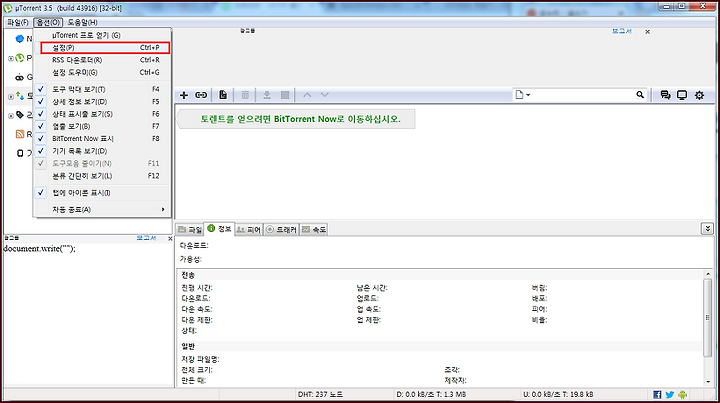The height and width of the screenshot is (403, 720).
Task: Click the Create New Torrent document icon
Action: (x=223, y=95)
